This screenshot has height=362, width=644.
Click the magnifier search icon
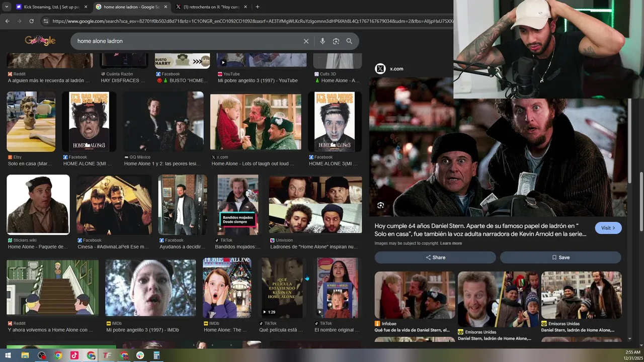click(x=349, y=41)
